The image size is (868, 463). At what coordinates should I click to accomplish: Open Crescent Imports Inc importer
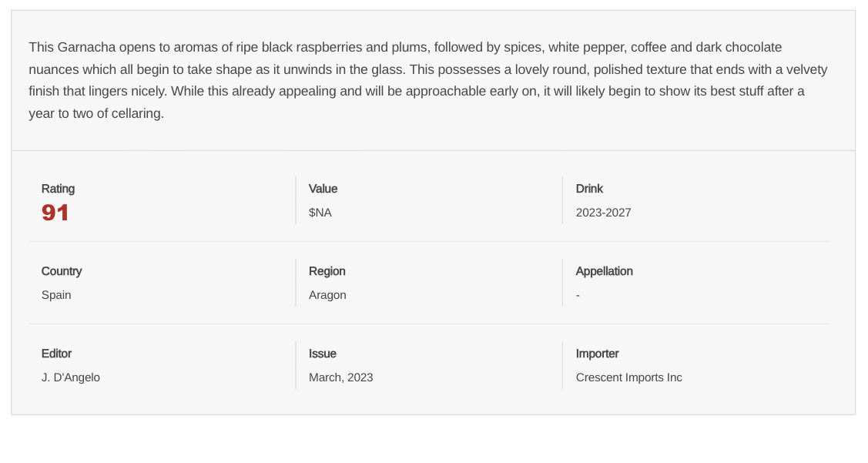click(628, 377)
